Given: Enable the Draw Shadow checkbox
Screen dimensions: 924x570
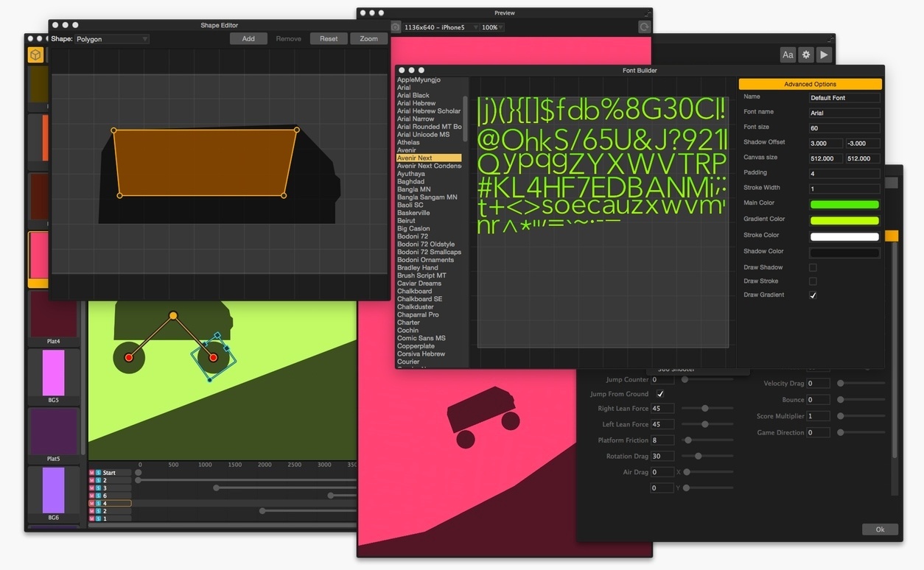Looking at the screenshot, I should (x=813, y=267).
